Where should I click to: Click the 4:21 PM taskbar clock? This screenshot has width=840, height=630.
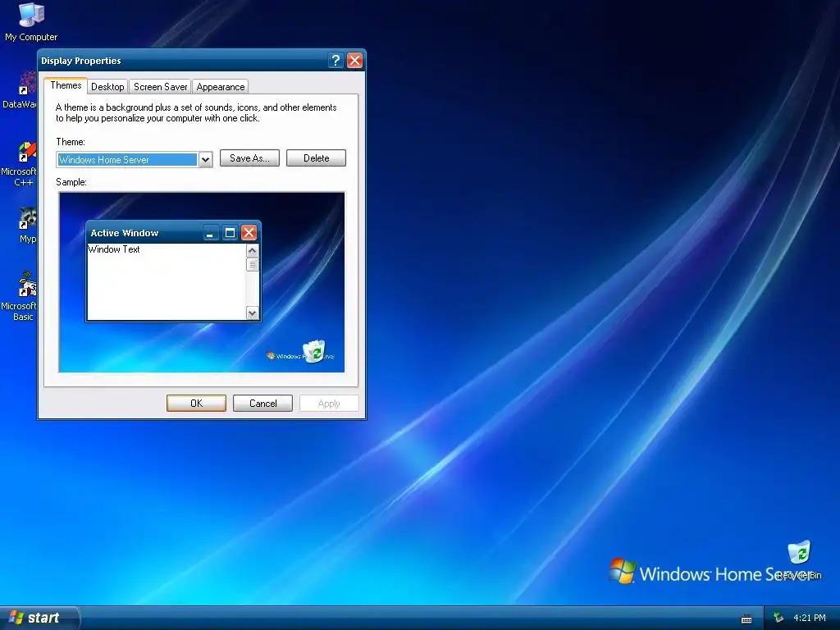809,619
